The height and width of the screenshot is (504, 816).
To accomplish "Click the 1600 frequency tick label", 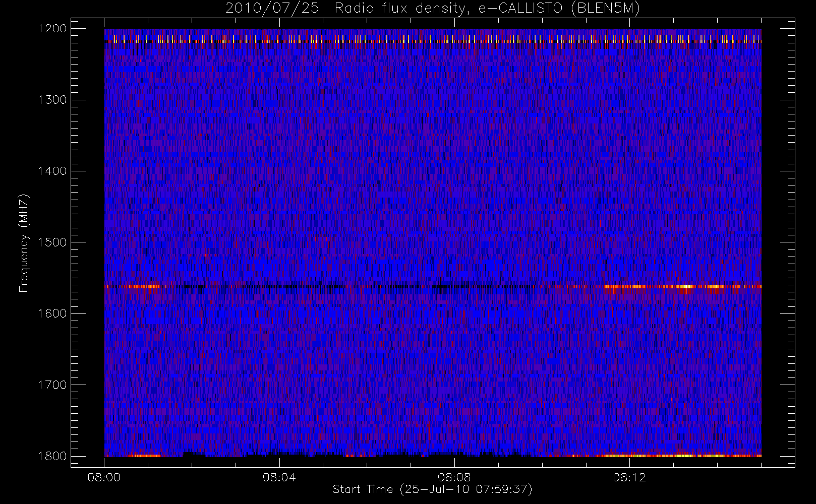I will pos(52,313).
